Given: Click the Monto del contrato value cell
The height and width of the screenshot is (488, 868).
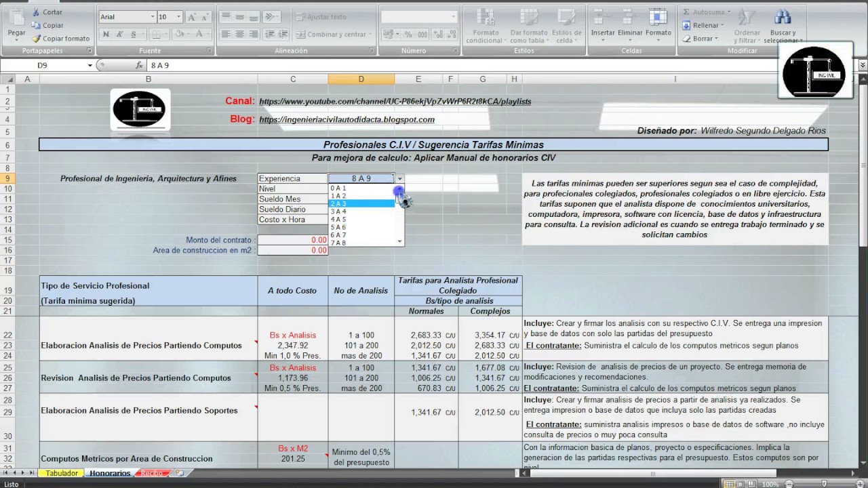Looking at the screenshot, I should pos(293,240).
